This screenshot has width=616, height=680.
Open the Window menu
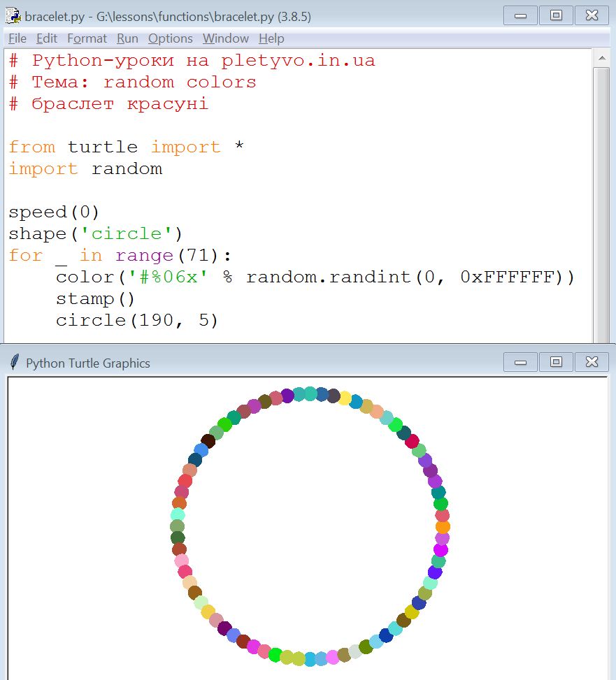pyautogui.click(x=226, y=38)
